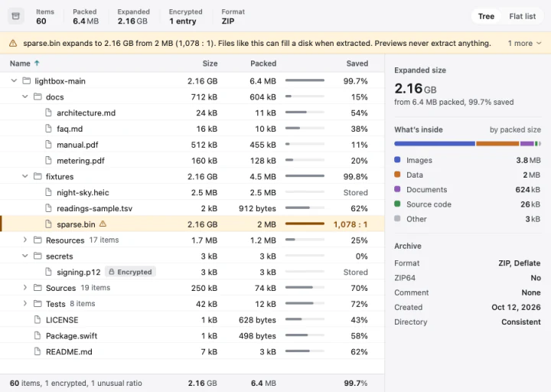This screenshot has width=551, height=392.
Task: Collapse the docs folder
Action: [25, 96]
